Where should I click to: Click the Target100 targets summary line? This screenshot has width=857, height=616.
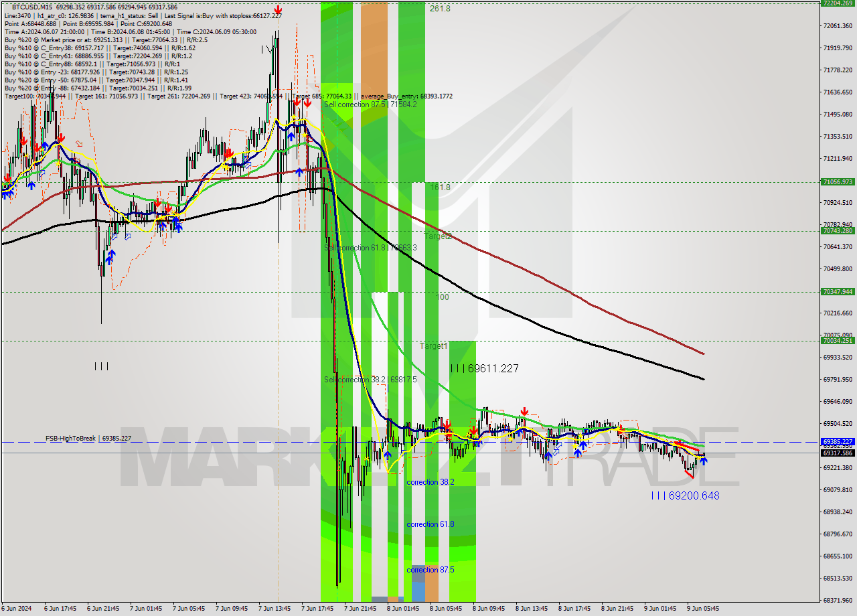228,96
